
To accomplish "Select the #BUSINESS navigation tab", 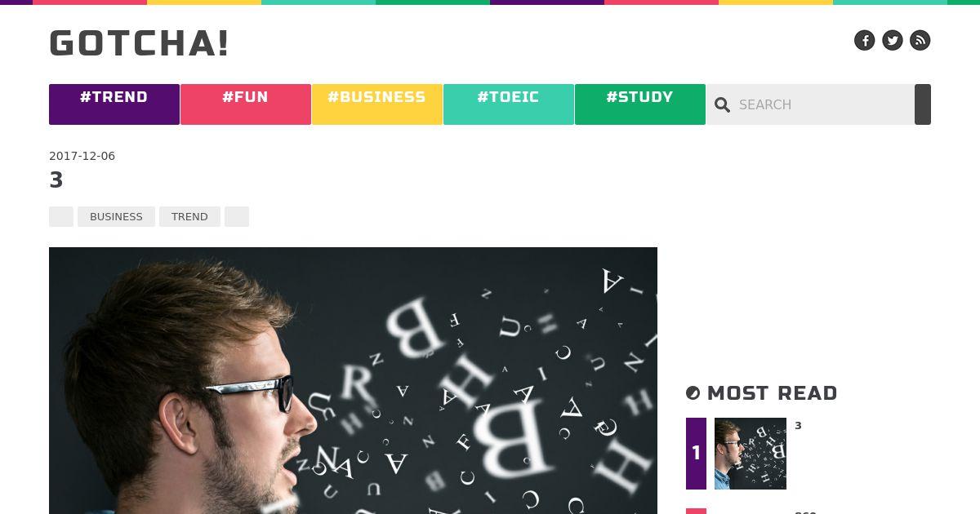I will (x=377, y=104).
